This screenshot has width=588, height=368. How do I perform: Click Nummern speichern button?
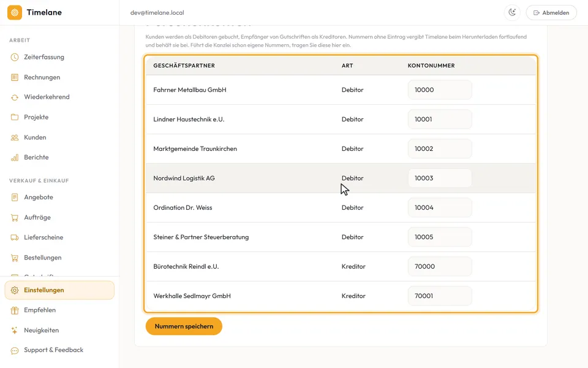coord(184,326)
